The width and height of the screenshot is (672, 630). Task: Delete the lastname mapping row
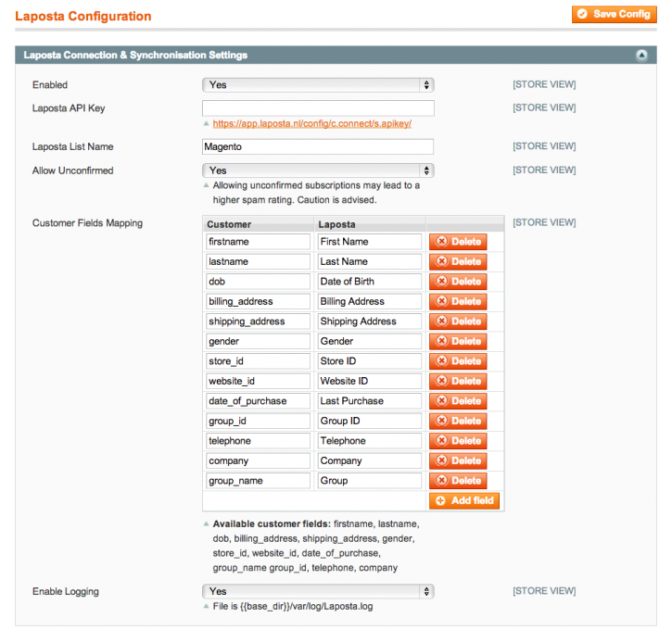[458, 261]
